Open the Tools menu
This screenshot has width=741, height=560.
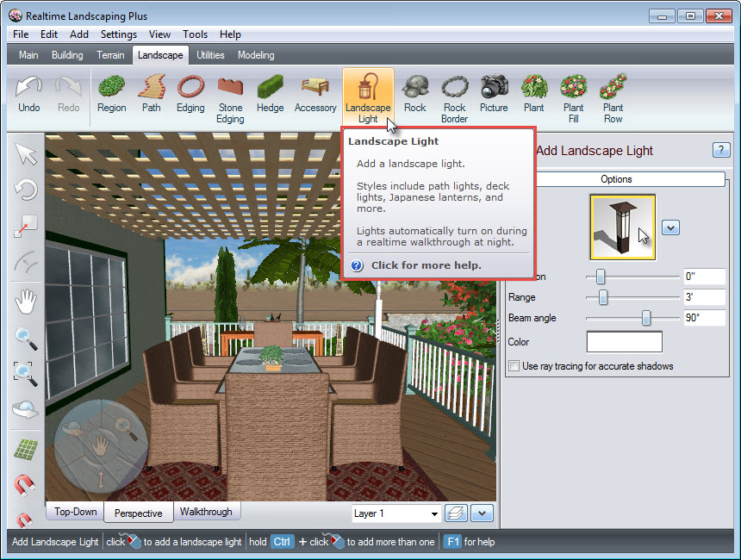(196, 34)
